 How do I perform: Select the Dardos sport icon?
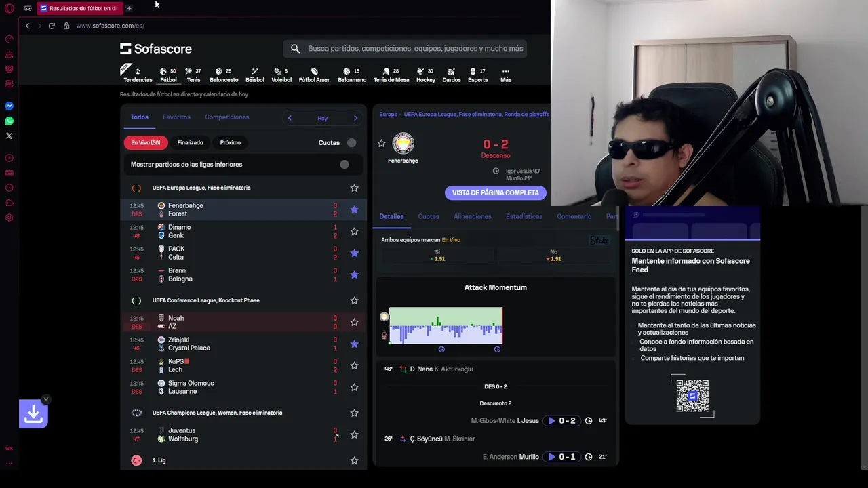[452, 75]
